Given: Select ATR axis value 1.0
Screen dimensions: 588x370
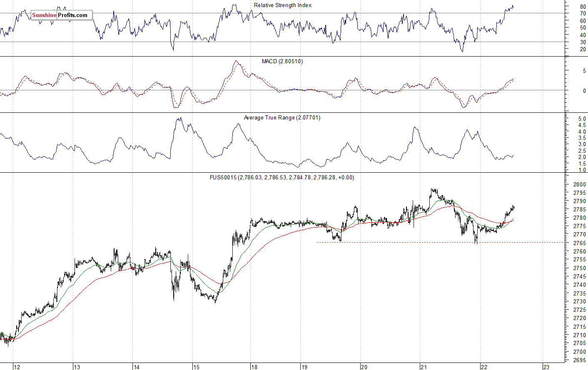Looking at the screenshot, I should tap(582, 170).
